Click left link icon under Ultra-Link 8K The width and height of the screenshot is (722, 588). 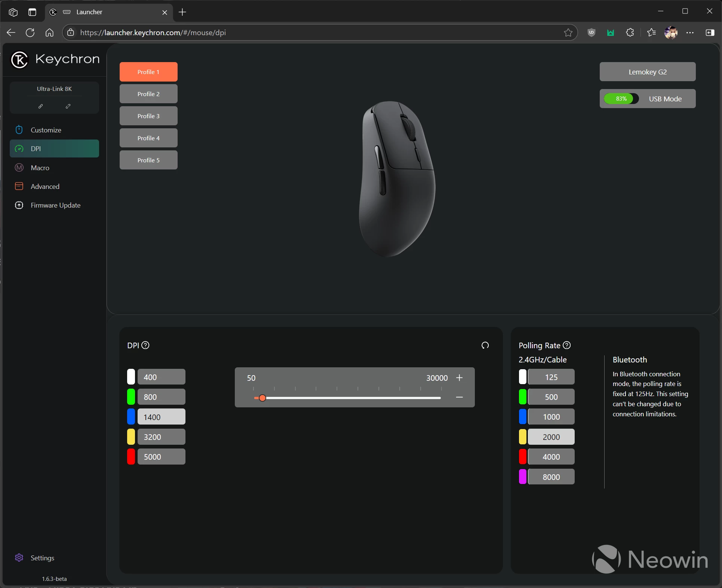click(x=41, y=106)
